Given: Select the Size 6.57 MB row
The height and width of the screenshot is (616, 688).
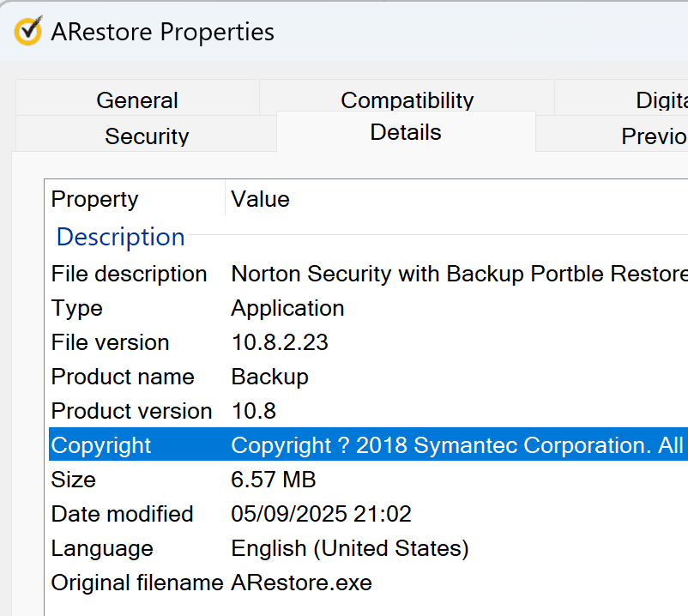Looking at the screenshot, I should (x=74, y=480).
